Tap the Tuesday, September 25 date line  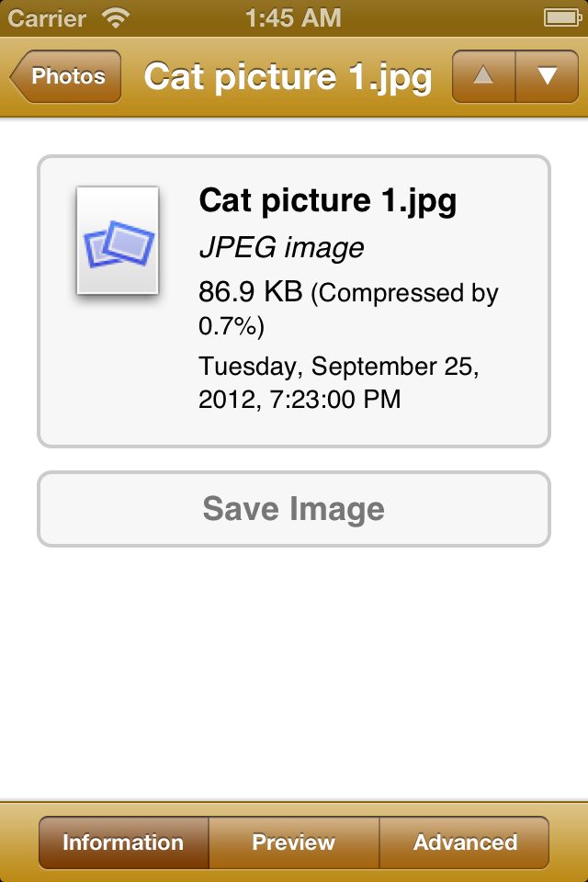pyautogui.click(x=339, y=367)
